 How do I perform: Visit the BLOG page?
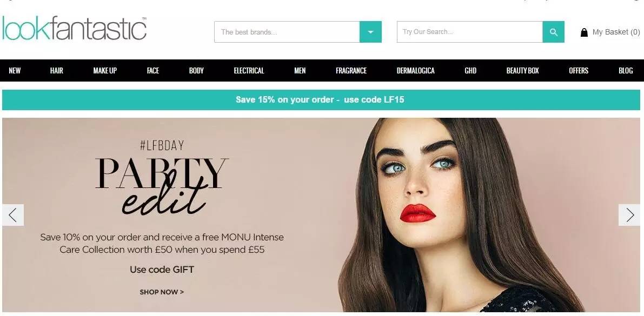pyautogui.click(x=626, y=71)
